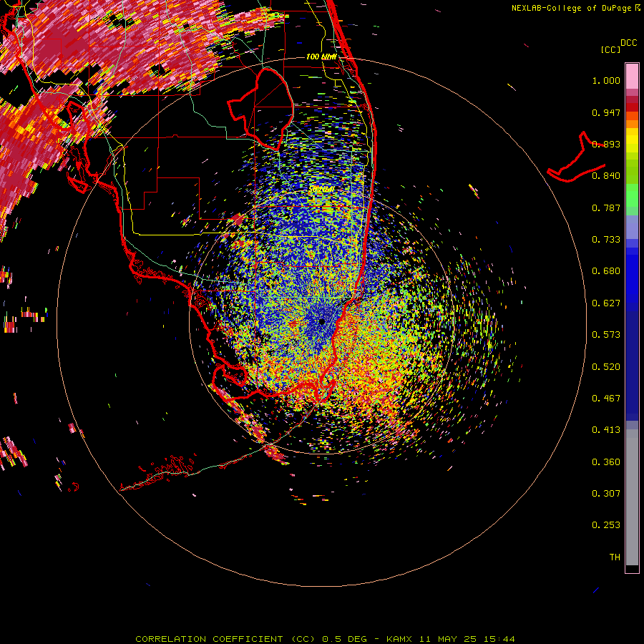This screenshot has width=644, height=644.
Task: Click the 0.360 scale value
Action: [606, 462]
